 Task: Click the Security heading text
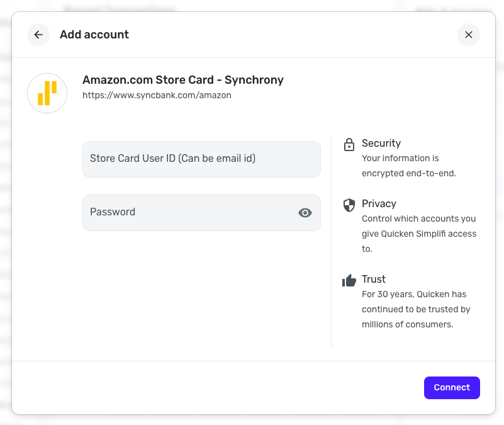pyautogui.click(x=381, y=144)
